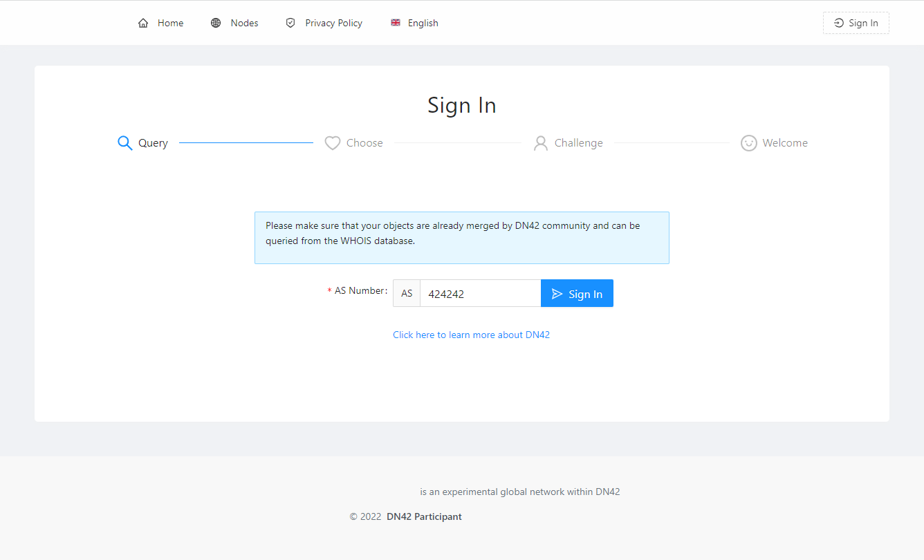Click the Welcome smiley step icon

coord(749,143)
